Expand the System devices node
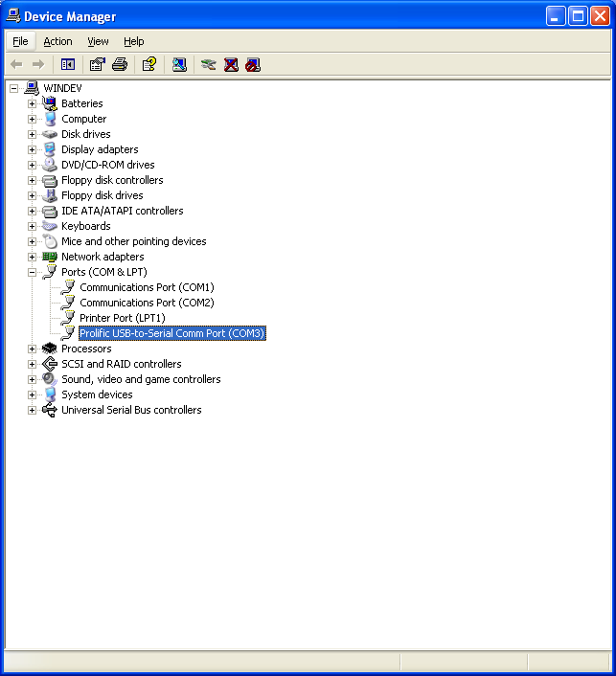This screenshot has height=676, width=616. (32, 394)
